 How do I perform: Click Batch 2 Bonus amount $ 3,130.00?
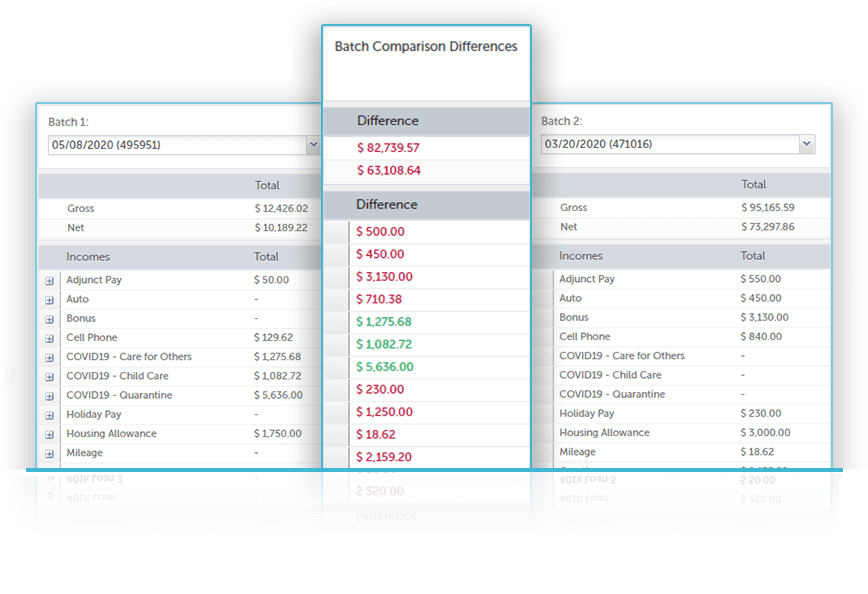[764, 317]
